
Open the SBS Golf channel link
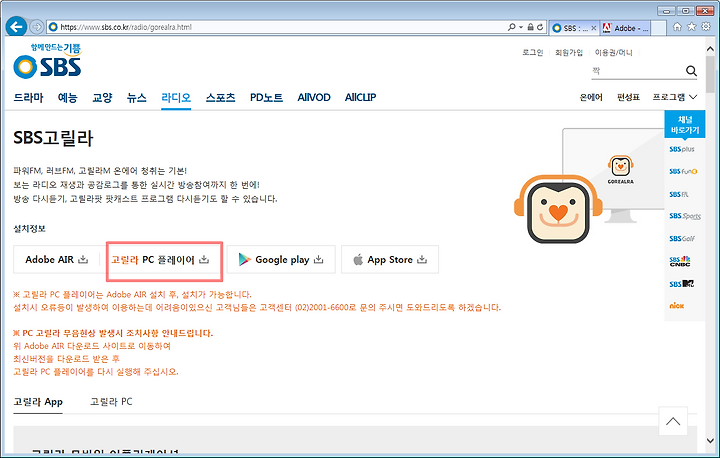(x=682, y=238)
